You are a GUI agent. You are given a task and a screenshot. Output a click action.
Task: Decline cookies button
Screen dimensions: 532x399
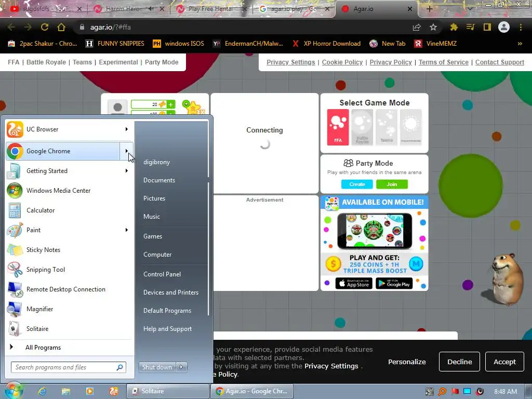click(459, 362)
